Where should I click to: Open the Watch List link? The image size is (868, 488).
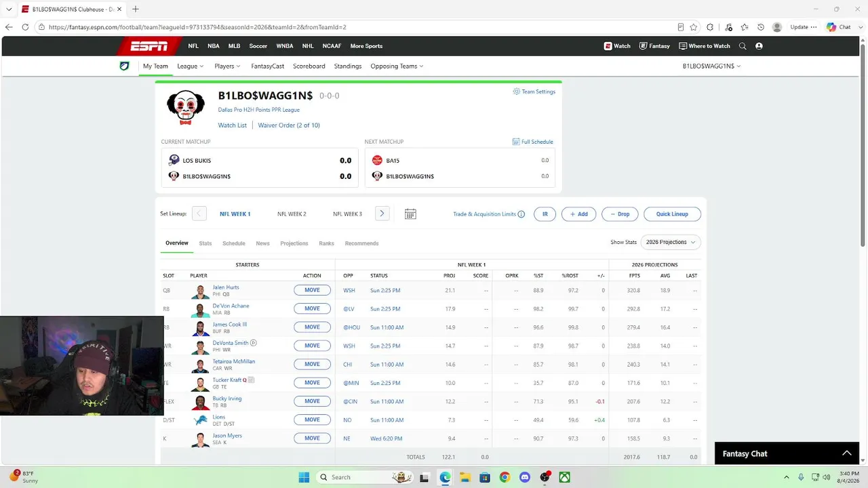pos(233,125)
